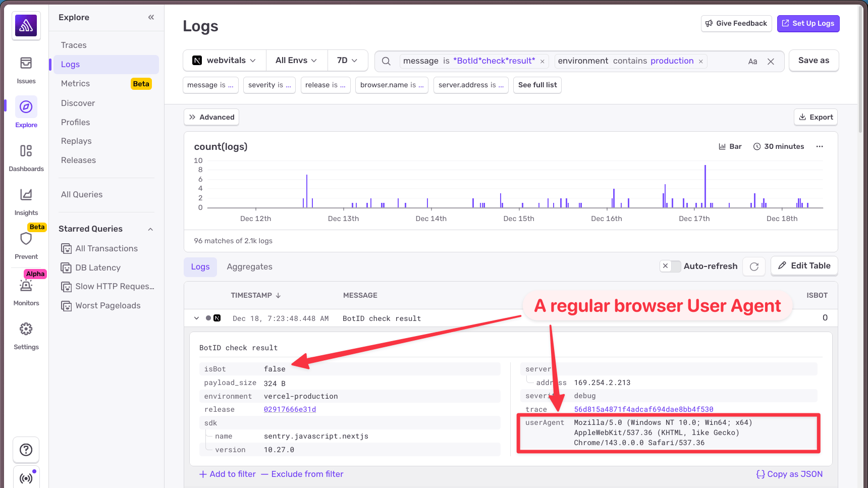Disable the Auto-refresh toggle

[670, 266]
